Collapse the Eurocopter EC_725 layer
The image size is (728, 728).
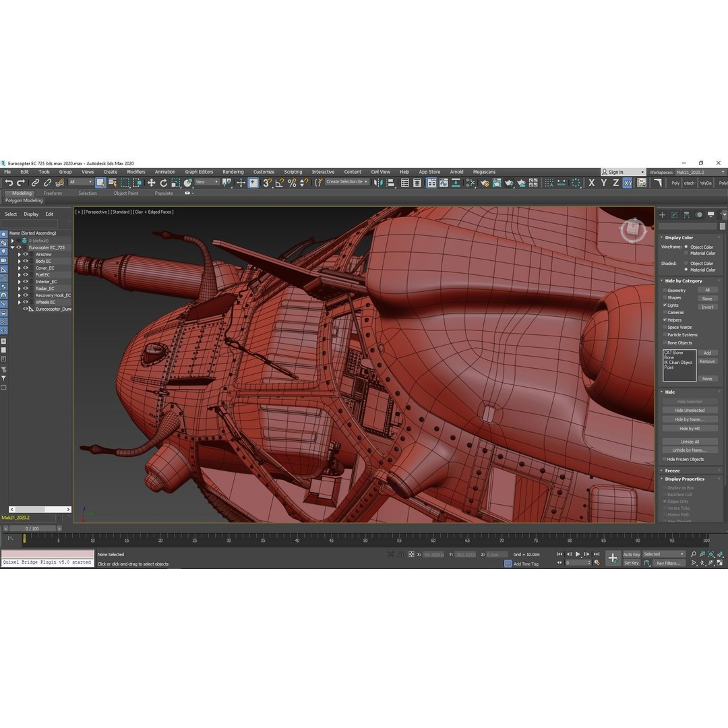click(13, 247)
